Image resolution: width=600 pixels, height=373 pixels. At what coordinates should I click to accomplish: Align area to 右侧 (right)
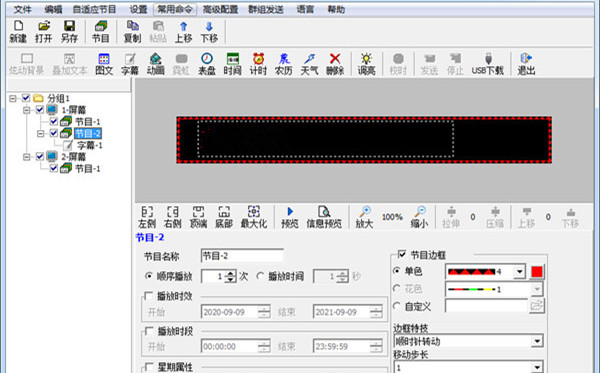pos(173,217)
